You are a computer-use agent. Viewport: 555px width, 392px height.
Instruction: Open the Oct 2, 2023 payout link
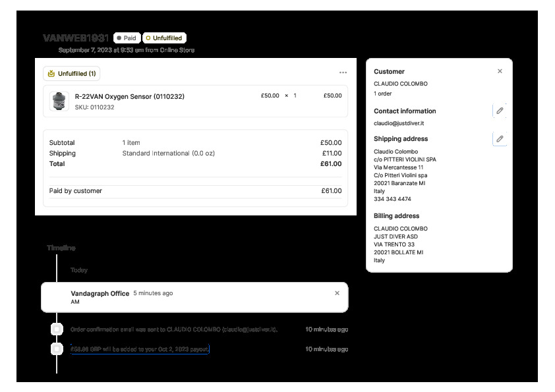140,349
